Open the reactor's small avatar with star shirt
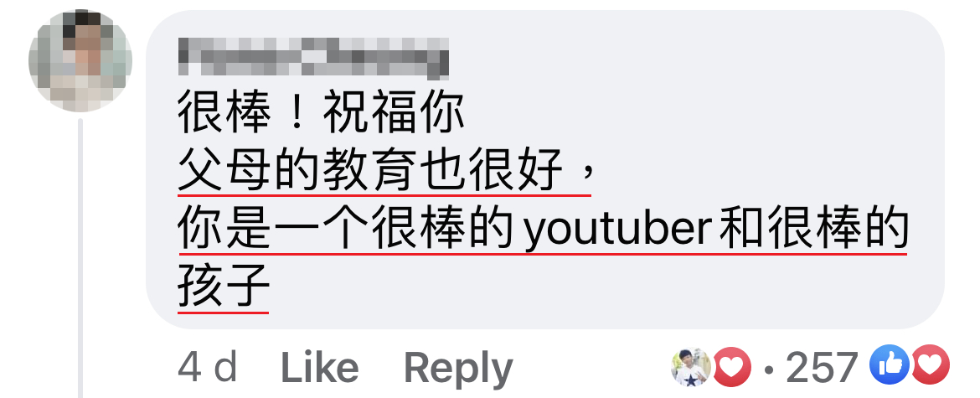The width and height of the screenshot is (980, 398). (x=691, y=367)
